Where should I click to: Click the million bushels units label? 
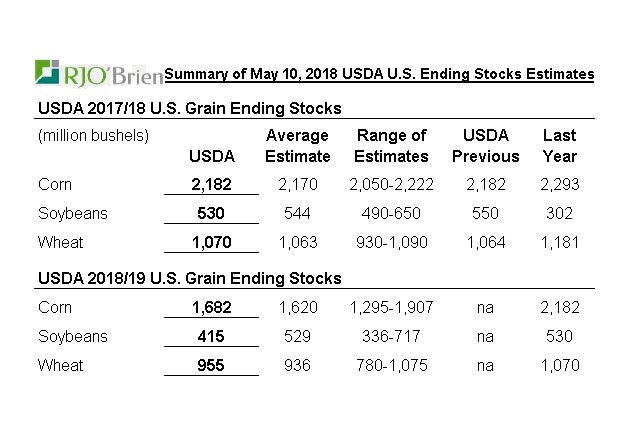tap(93, 136)
